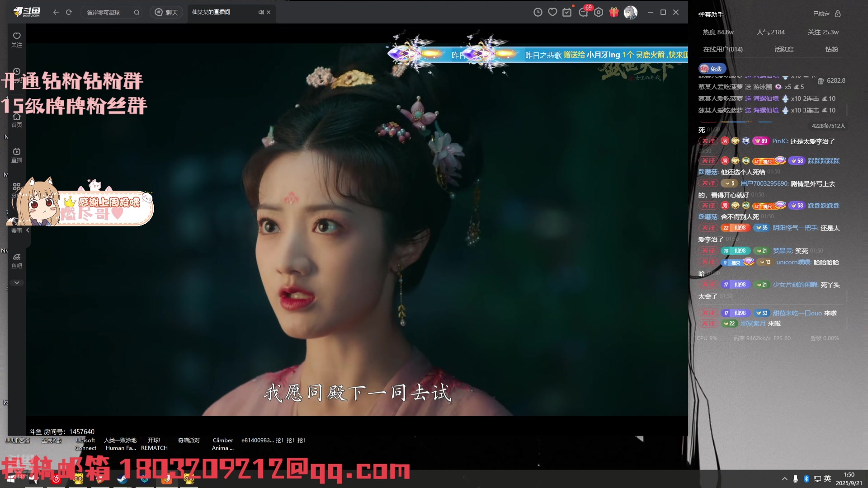Open the daily check-in calendar icon
The width and height of the screenshot is (868, 488).
pyautogui.click(x=567, y=12)
